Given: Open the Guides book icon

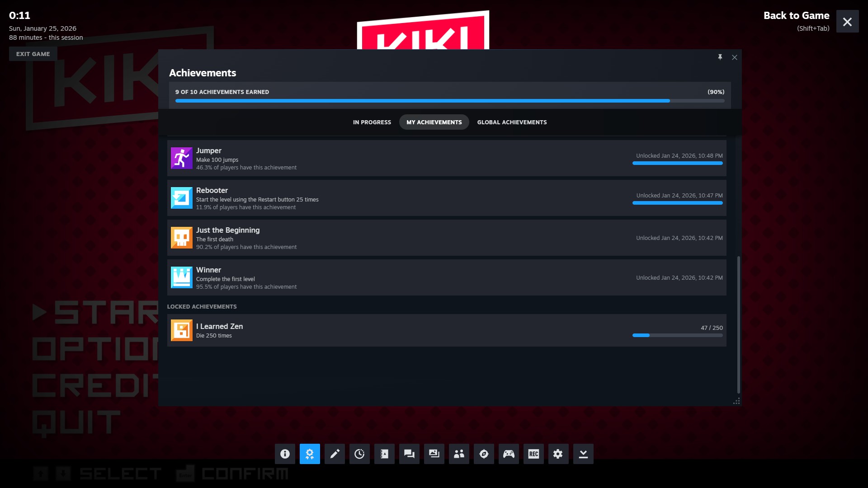Looking at the screenshot, I should tap(384, 454).
